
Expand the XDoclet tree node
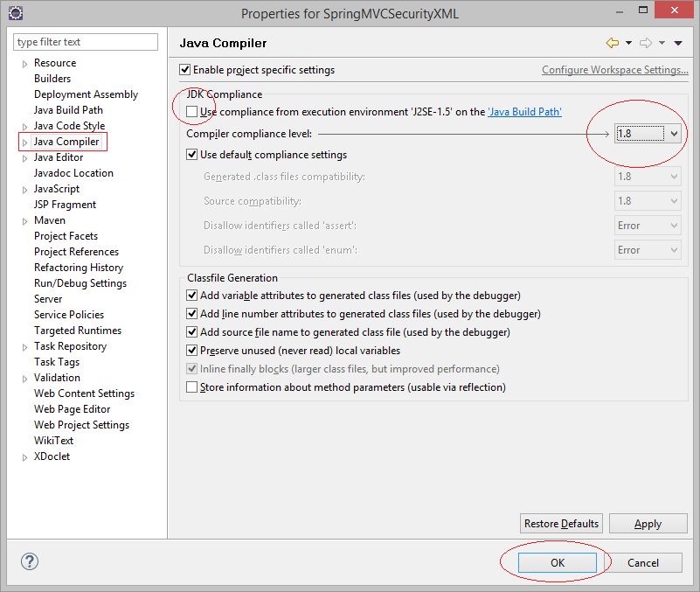point(25,457)
